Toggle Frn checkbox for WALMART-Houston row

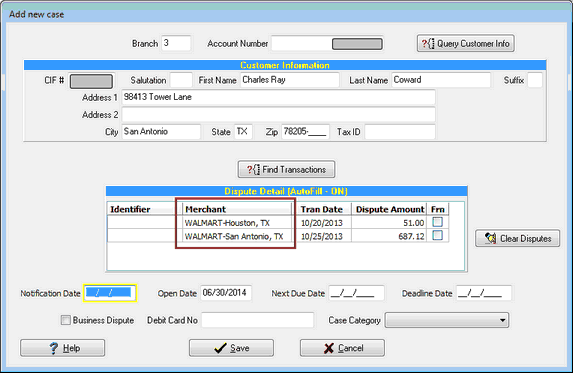pyautogui.click(x=437, y=222)
